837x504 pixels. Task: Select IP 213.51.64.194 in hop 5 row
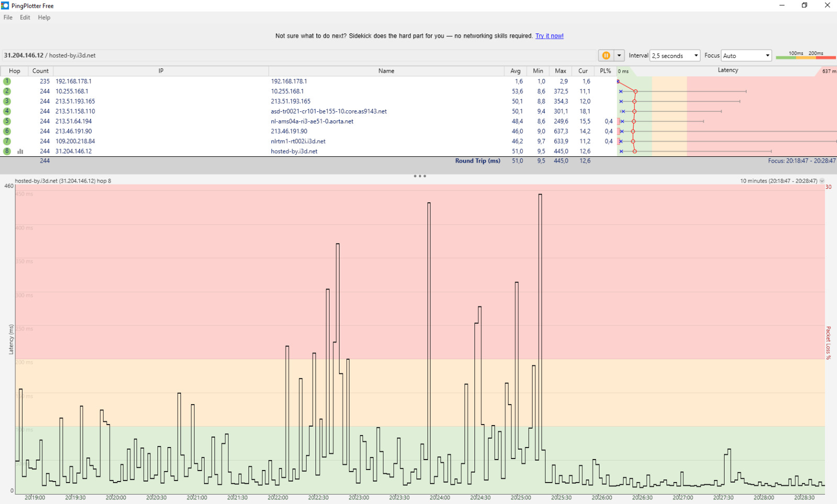(x=74, y=121)
